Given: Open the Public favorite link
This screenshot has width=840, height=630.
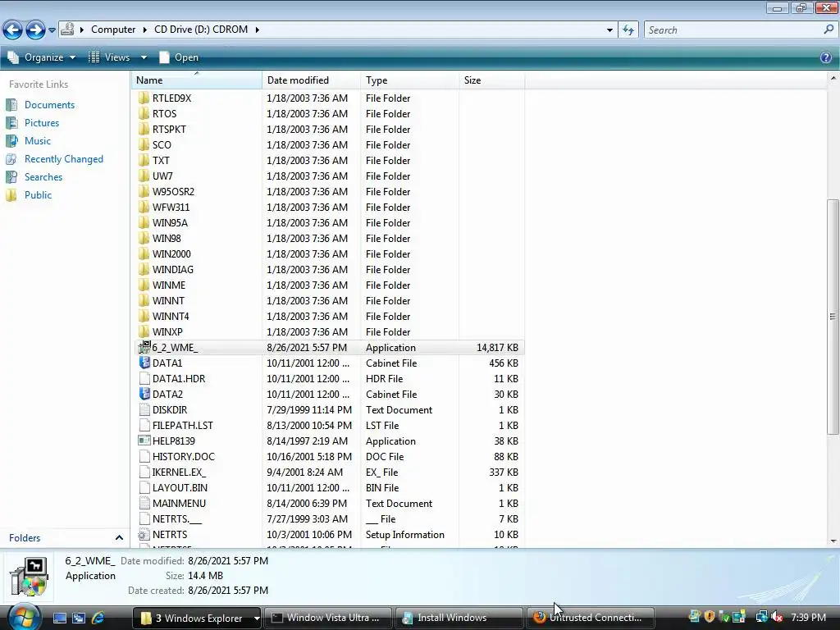Looking at the screenshot, I should click(x=38, y=195).
